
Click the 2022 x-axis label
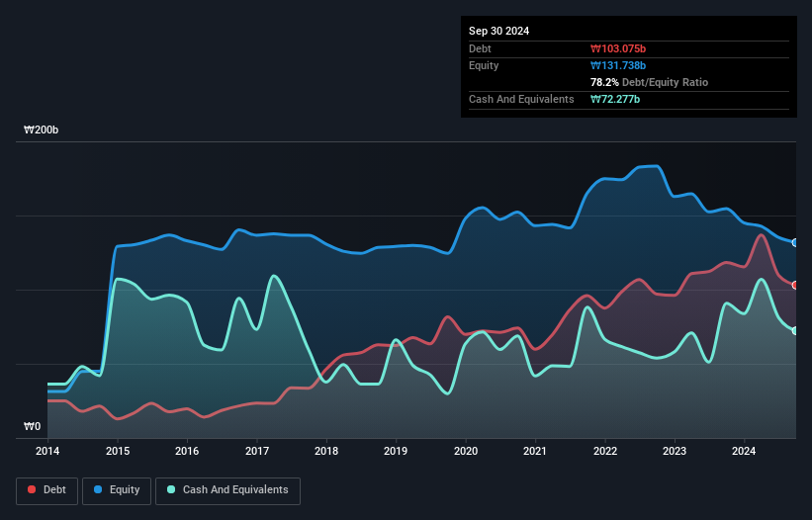[604, 451]
